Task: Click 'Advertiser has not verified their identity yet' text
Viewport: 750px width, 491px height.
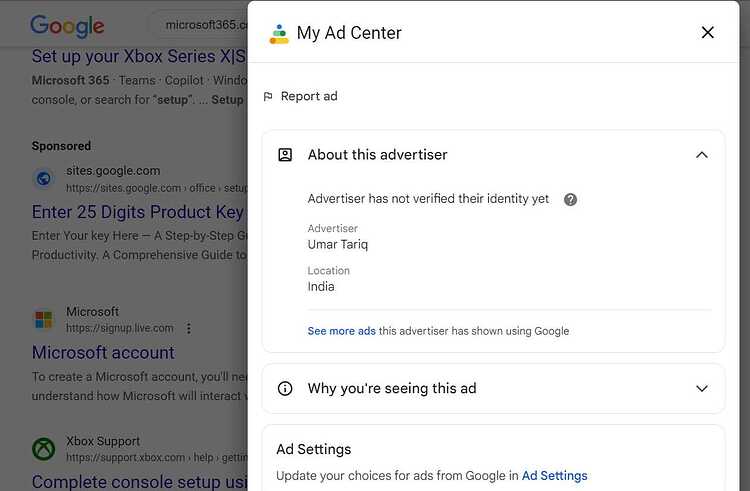Action: (x=428, y=199)
